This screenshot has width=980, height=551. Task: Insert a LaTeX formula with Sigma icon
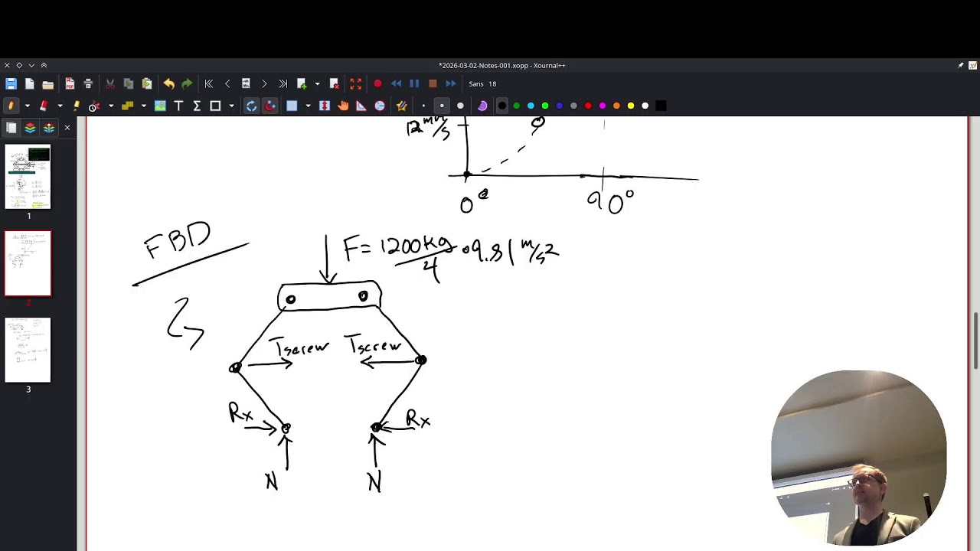(x=197, y=106)
